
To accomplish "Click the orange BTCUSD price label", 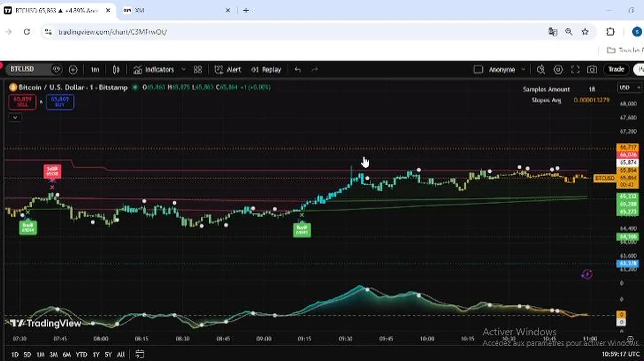I will point(604,178).
